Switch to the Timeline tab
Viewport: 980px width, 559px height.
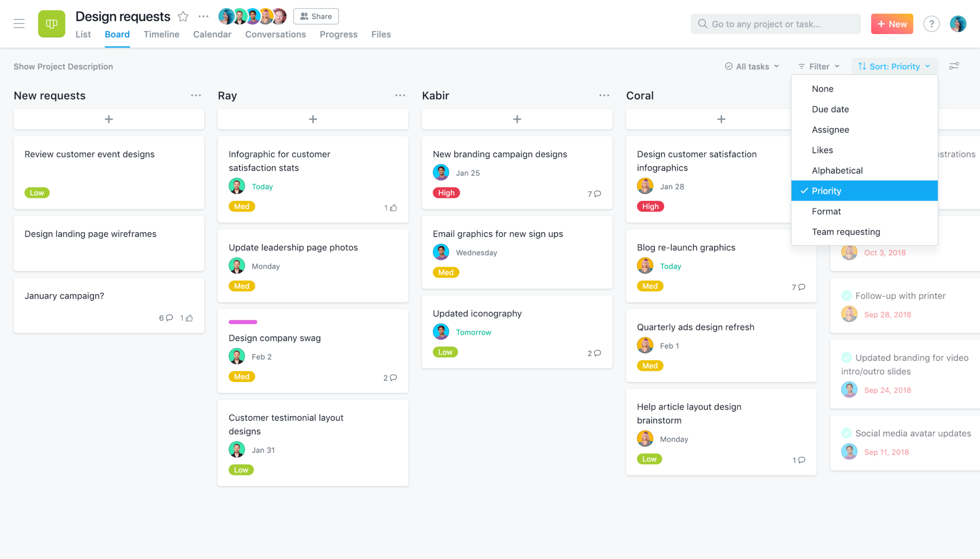[161, 34]
